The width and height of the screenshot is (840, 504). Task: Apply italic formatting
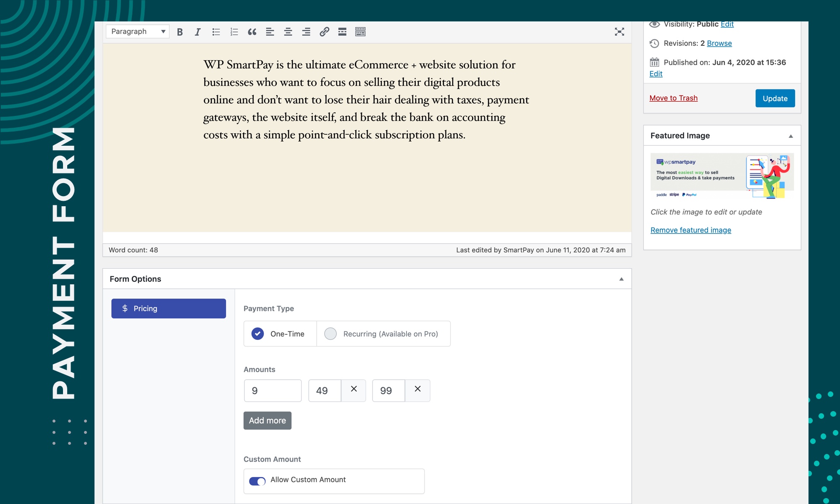tap(197, 32)
